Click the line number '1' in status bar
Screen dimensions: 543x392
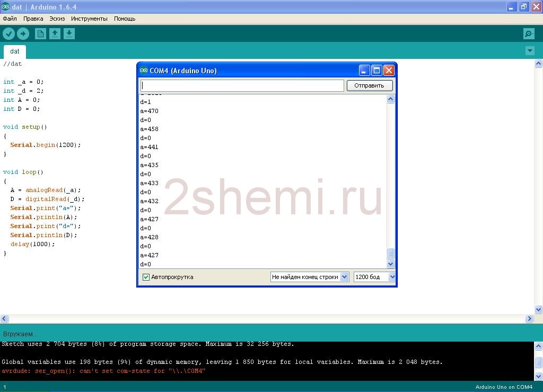click(x=4, y=387)
